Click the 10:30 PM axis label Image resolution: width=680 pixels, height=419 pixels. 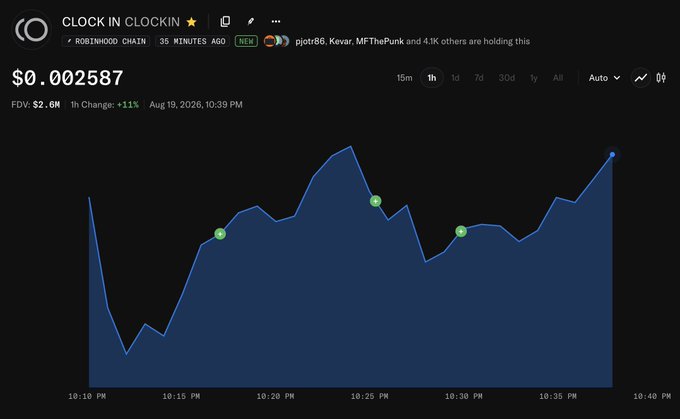point(463,396)
